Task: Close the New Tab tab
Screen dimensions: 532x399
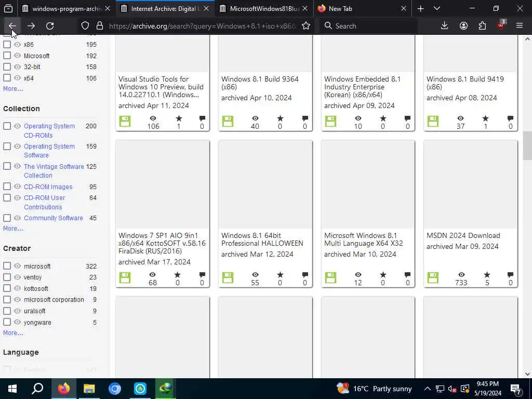Action: (x=403, y=8)
